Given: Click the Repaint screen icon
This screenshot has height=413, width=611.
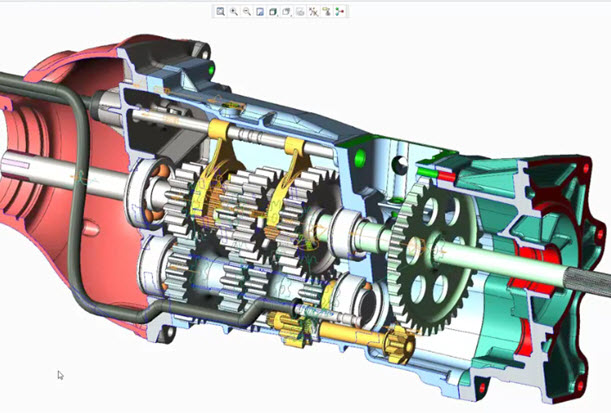Looking at the screenshot, I should (260, 11).
